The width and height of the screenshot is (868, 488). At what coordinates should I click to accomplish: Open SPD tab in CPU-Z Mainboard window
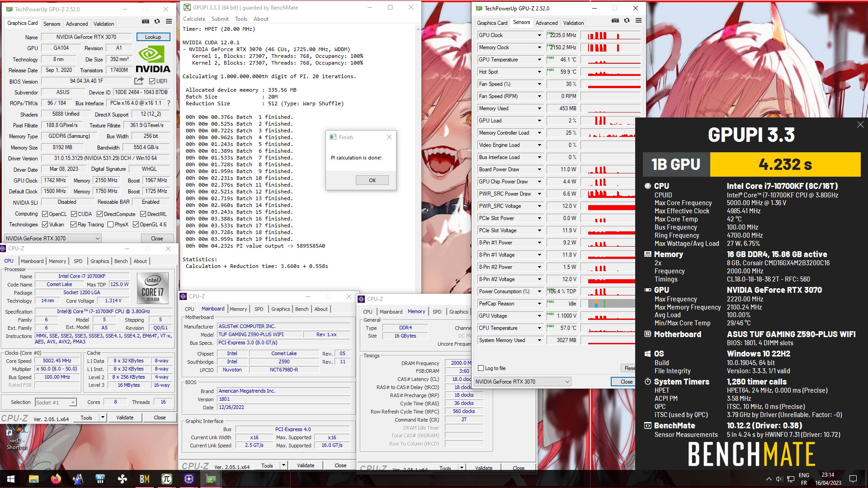coord(259,309)
